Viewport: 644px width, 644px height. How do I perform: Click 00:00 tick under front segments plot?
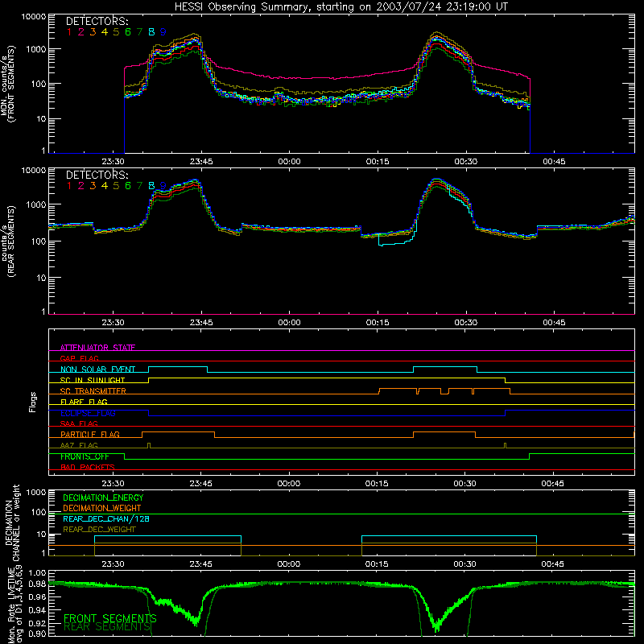[x=290, y=162]
